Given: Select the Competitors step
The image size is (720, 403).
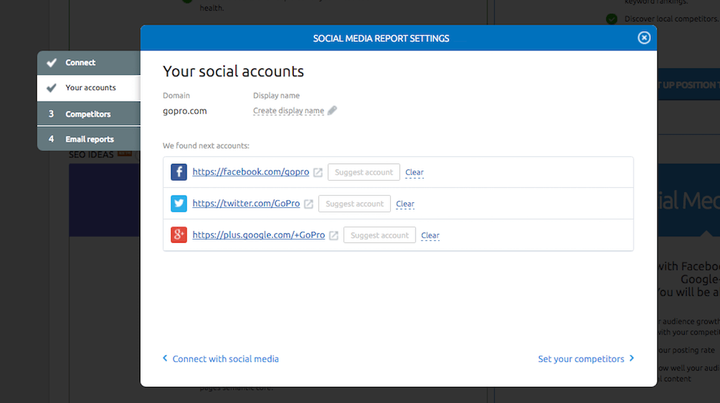Looking at the screenshot, I should (89, 114).
